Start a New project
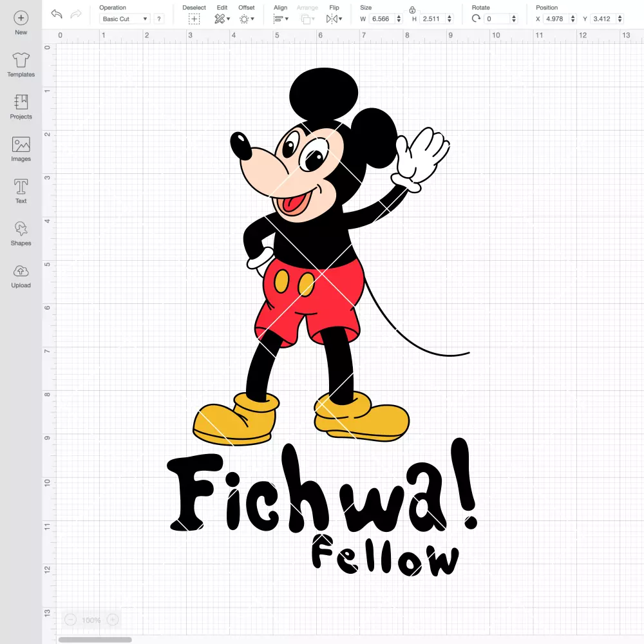 pos(21,23)
